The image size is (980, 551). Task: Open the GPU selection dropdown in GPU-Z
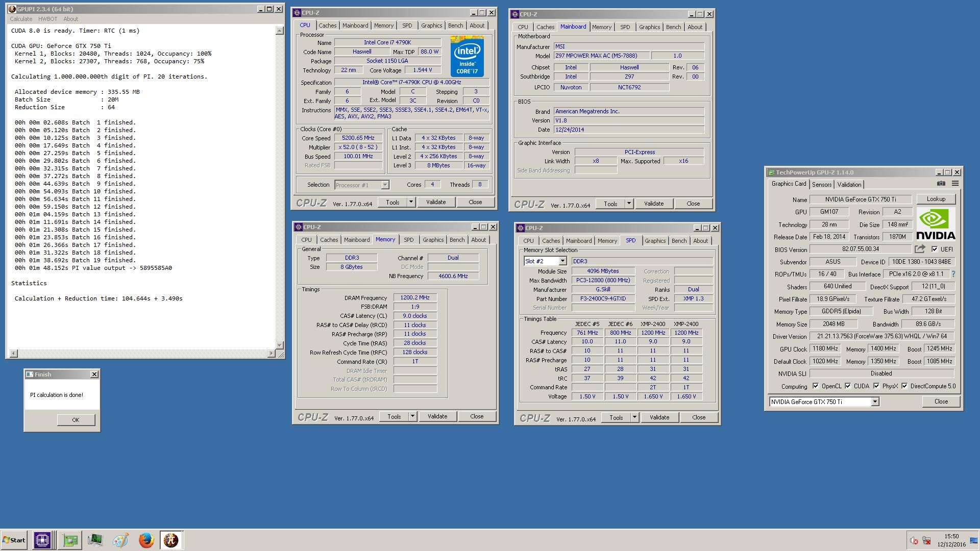click(x=875, y=402)
